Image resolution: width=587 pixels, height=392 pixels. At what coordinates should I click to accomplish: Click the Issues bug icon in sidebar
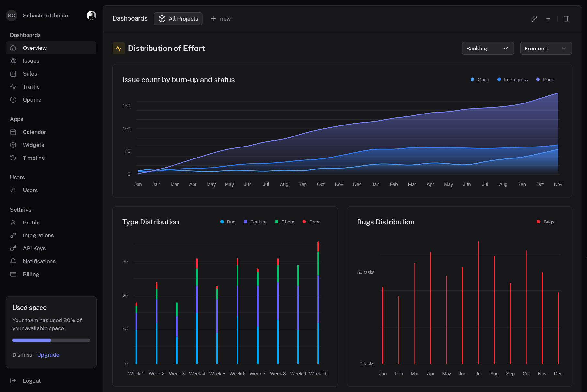click(13, 61)
